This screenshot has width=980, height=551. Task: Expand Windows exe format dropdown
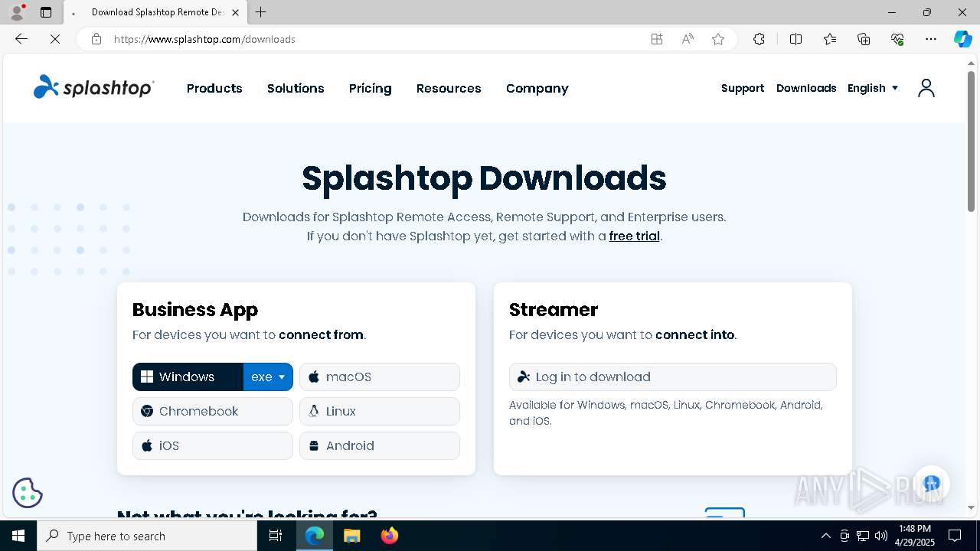pyautogui.click(x=268, y=377)
